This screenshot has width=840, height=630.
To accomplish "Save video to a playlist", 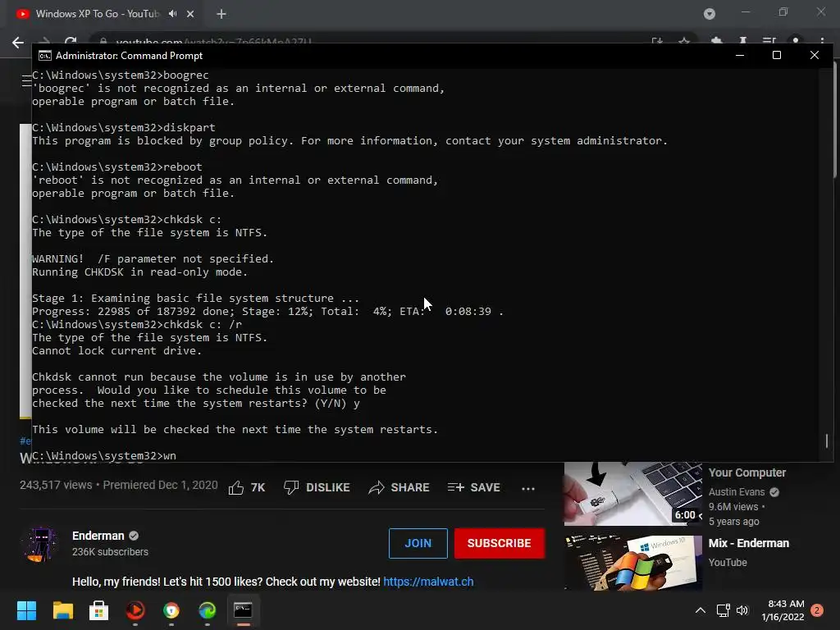I will [473, 487].
